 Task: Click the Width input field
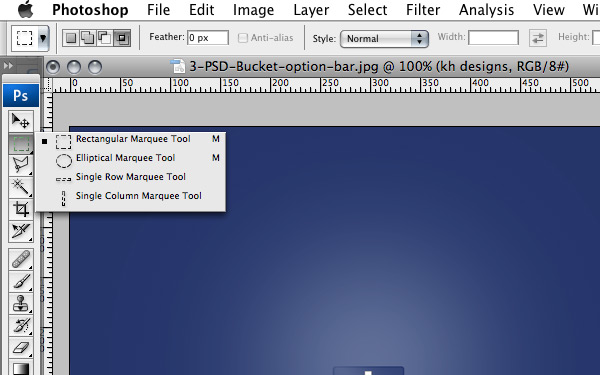(x=493, y=38)
